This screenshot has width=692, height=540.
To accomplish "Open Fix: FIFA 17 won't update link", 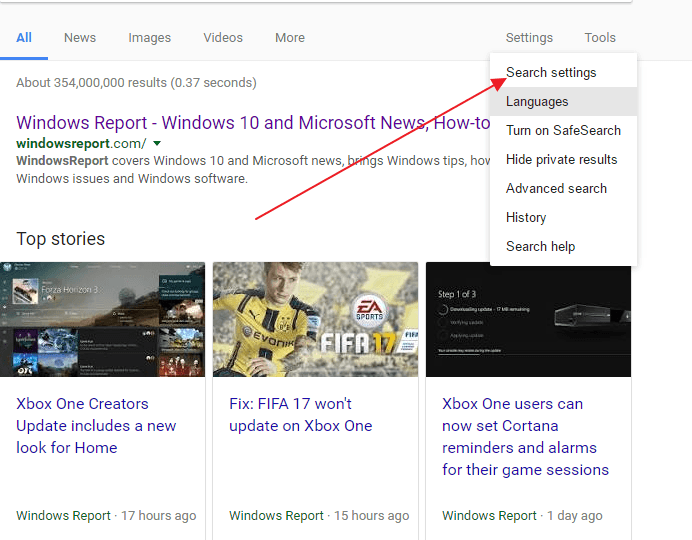I will point(301,415).
